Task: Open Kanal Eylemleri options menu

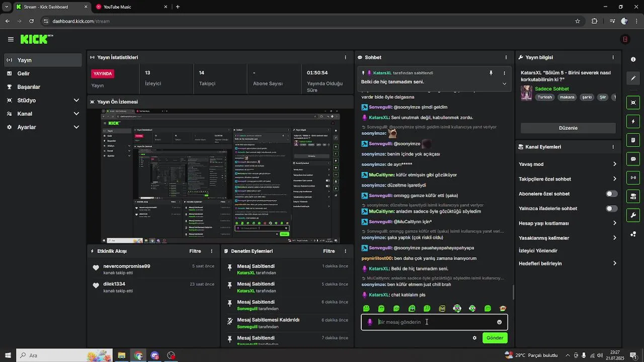Action: point(613,147)
